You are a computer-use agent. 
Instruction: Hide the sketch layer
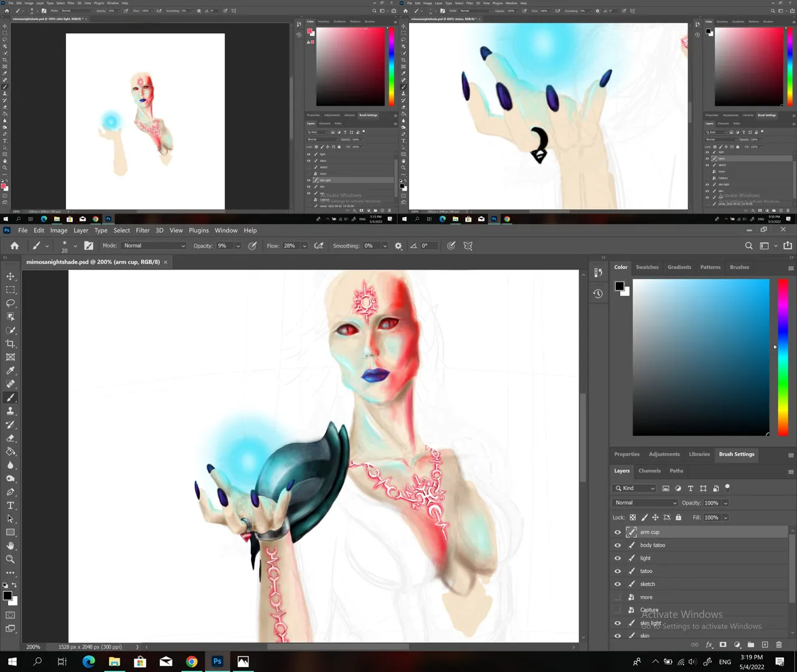(618, 584)
